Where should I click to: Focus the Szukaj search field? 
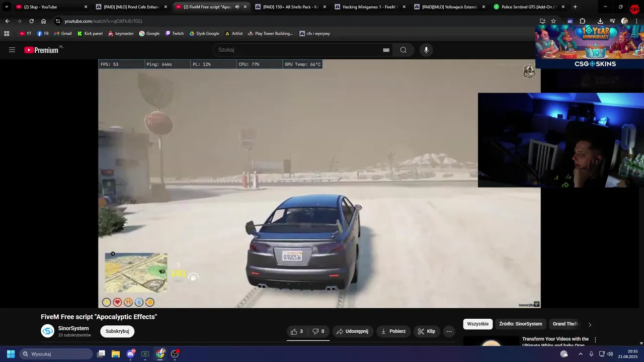pos(299,50)
